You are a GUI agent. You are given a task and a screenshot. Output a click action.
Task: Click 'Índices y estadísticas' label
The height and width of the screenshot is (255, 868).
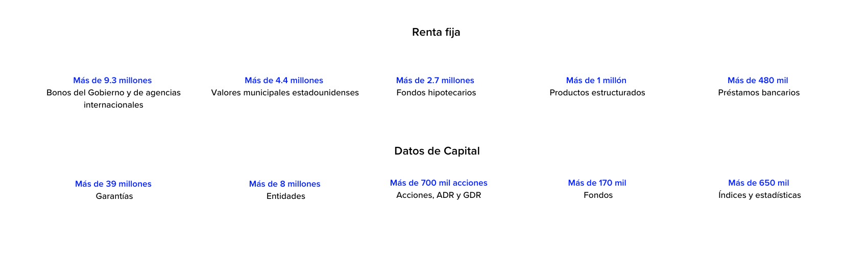[x=760, y=195]
